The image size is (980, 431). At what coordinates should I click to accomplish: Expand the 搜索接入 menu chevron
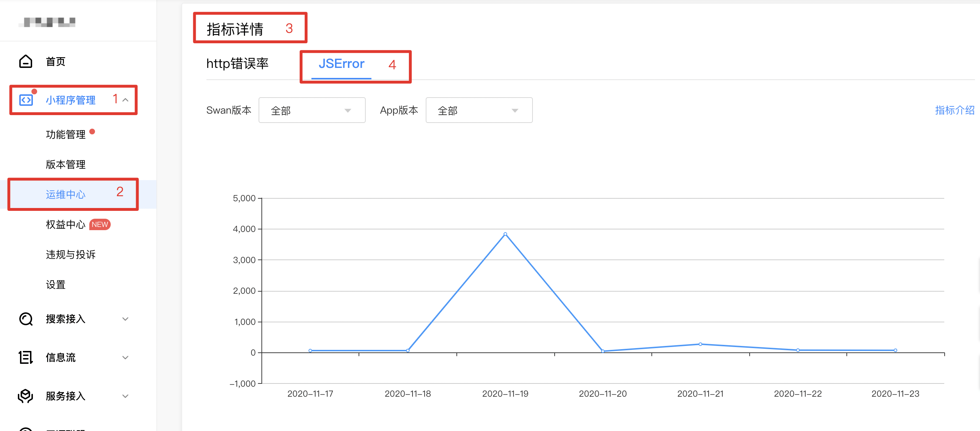click(x=125, y=319)
